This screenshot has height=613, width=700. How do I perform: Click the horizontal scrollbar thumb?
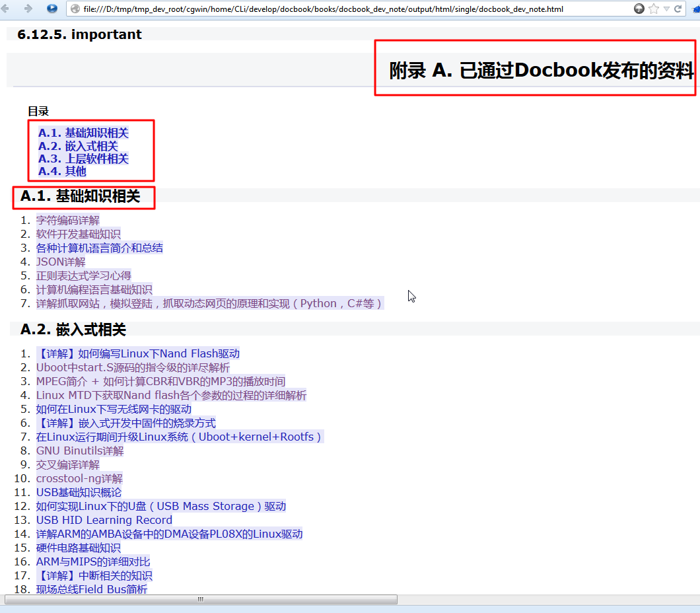(201, 599)
